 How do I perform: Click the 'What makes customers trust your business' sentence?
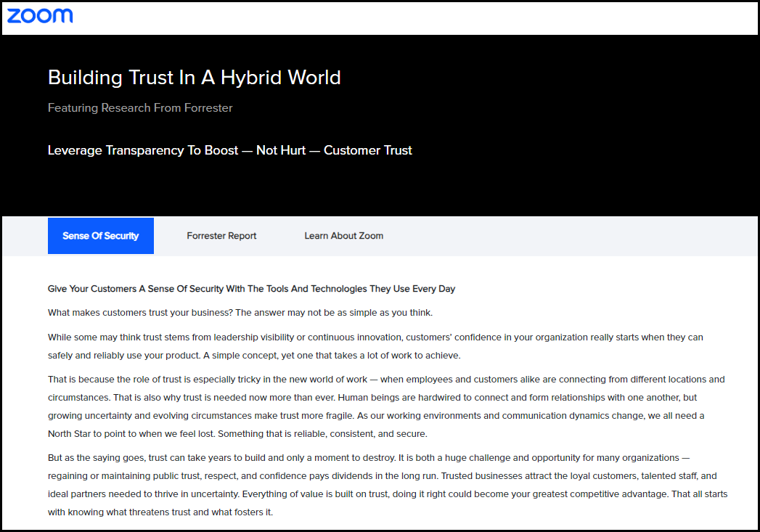[240, 313]
